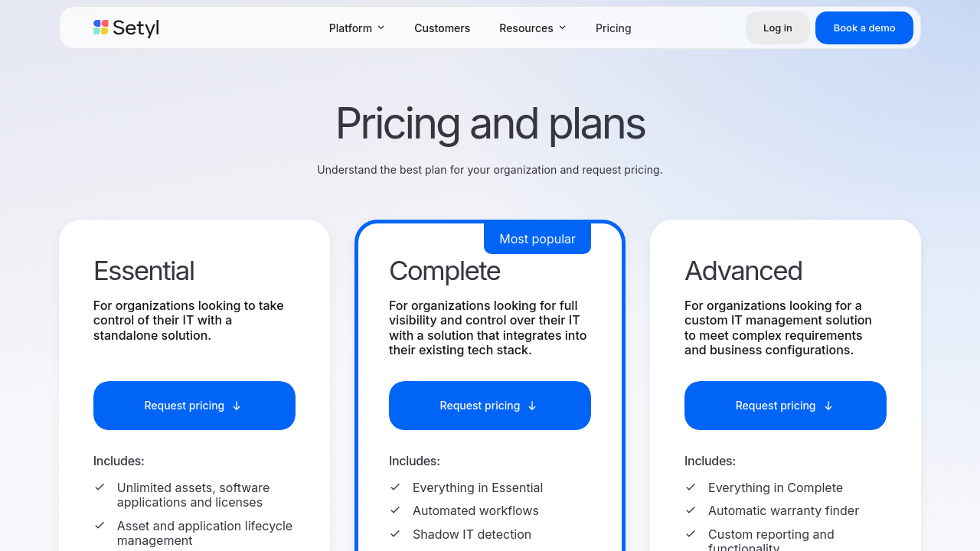Open the Customers nav item
Viewport: 980px width, 551px height.
442,28
